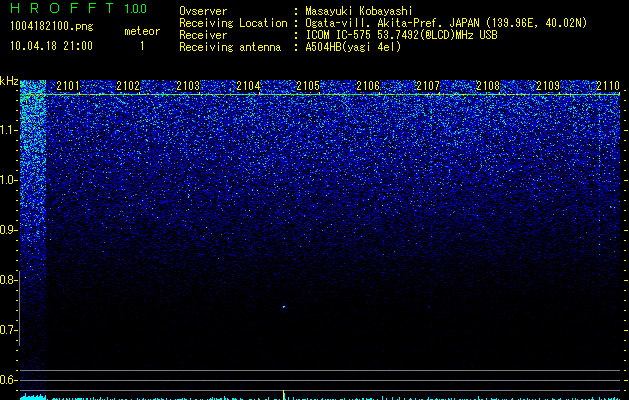The width and height of the screenshot is (629, 400).
Task: Click the 1.1 frequency axis label
Action: pos(8,130)
